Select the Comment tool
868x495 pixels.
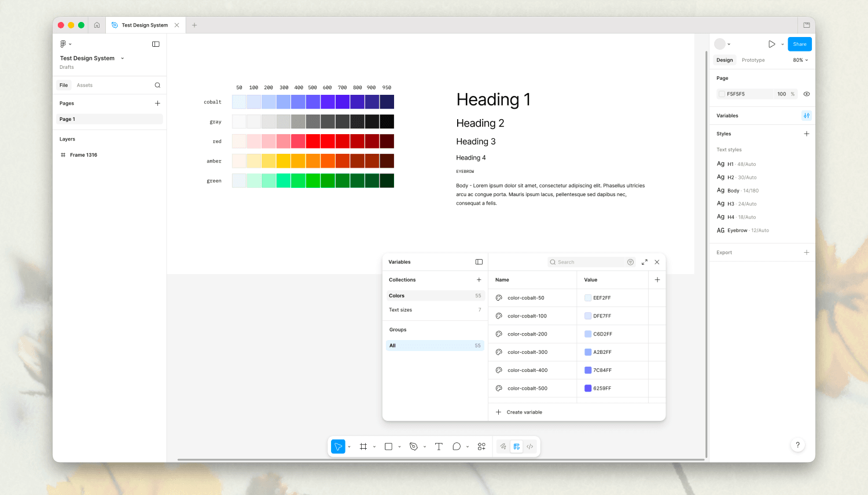click(x=457, y=446)
